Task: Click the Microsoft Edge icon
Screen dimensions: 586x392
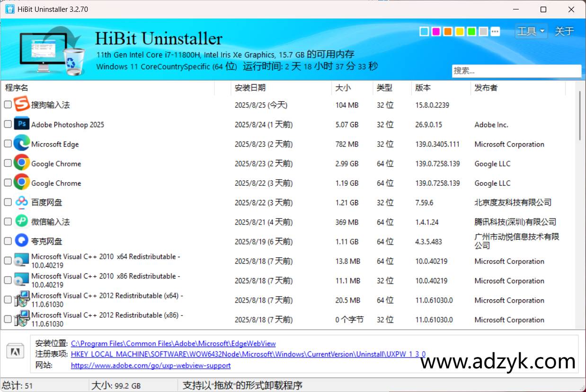Action: click(21, 144)
